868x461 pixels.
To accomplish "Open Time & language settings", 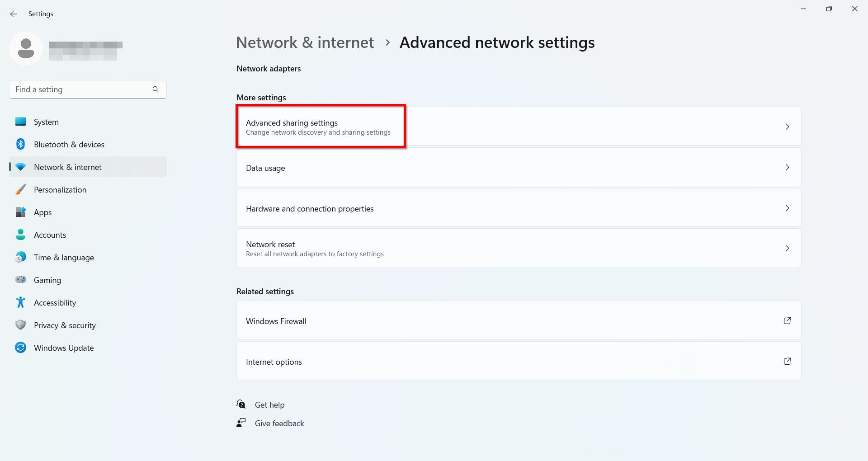I will pyautogui.click(x=64, y=258).
